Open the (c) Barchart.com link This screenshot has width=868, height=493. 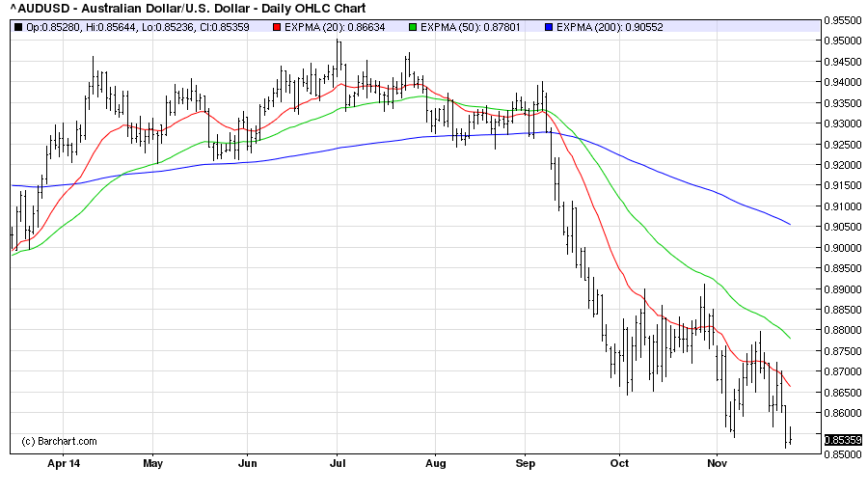tap(59, 441)
